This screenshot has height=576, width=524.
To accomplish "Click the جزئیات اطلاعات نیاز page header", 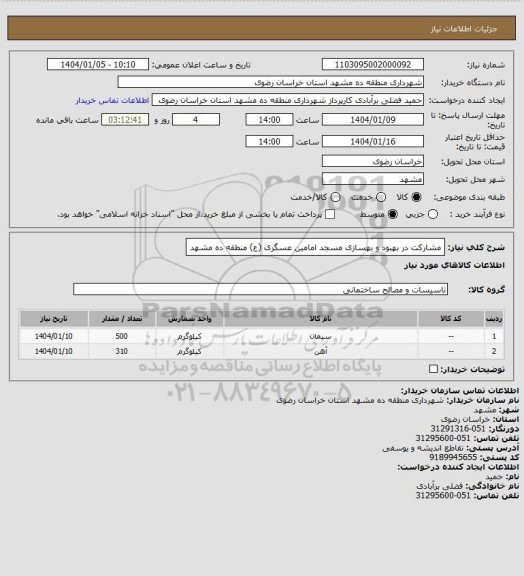I will tap(464, 29).
